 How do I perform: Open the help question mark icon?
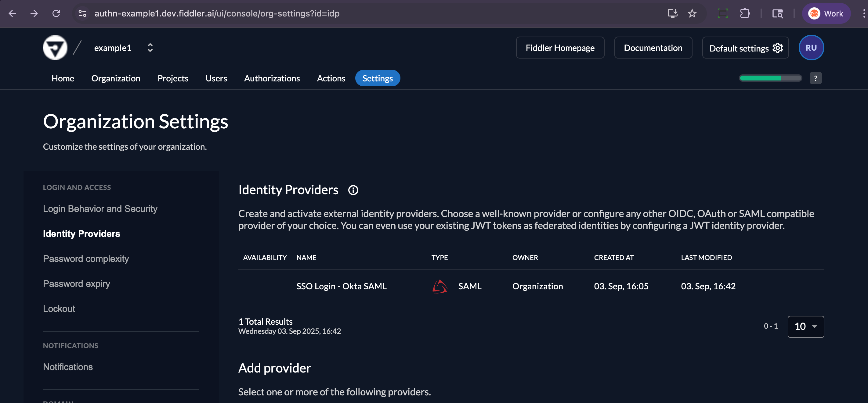tap(816, 78)
